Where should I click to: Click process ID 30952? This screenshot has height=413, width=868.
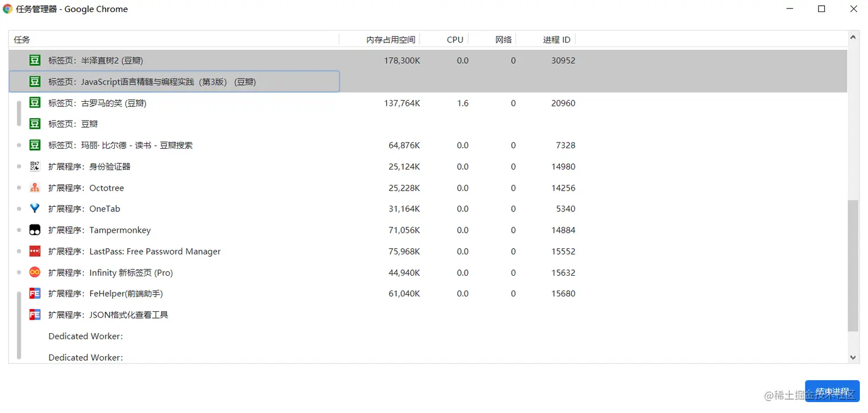[563, 60]
